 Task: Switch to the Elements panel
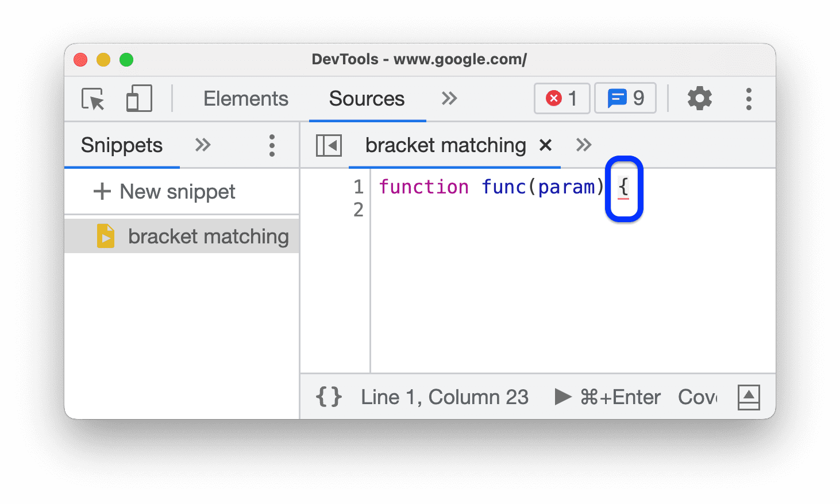[245, 98]
